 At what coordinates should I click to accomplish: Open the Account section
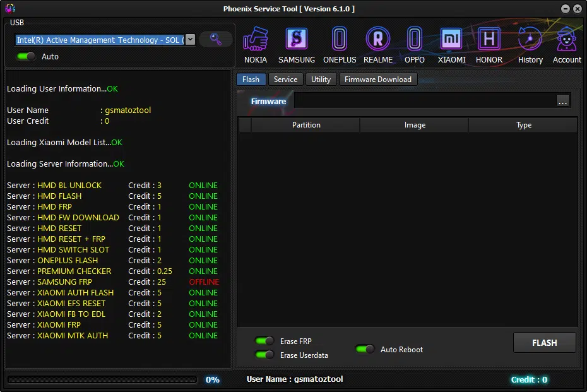[567, 45]
